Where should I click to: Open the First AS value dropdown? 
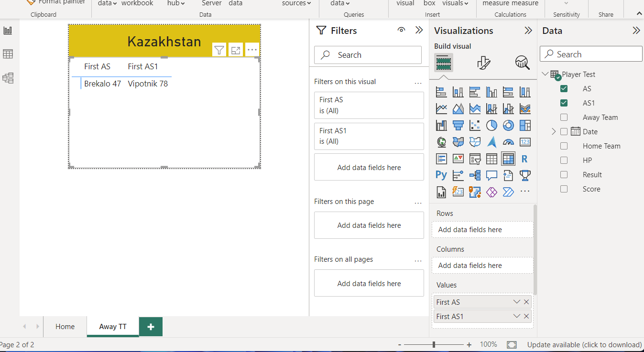(516, 302)
